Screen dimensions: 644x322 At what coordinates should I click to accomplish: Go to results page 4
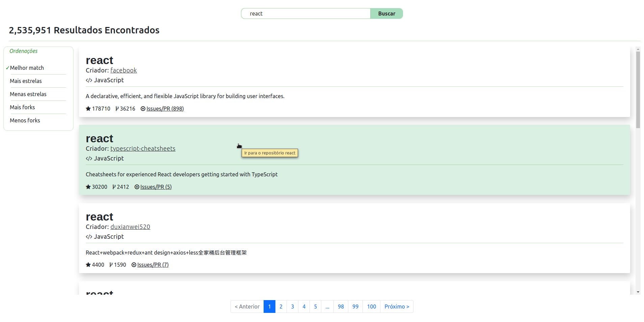pyautogui.click(x=304, y=306)
